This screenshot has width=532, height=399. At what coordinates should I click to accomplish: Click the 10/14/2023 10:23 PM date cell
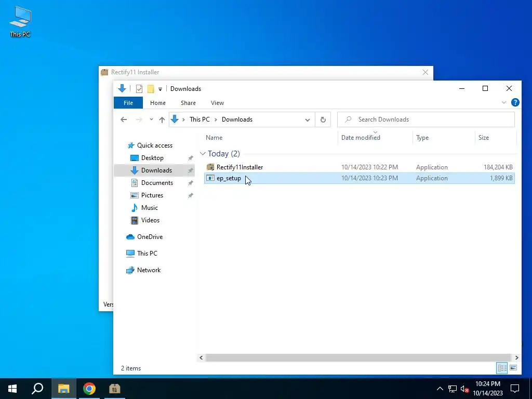[x=369, y=178]
